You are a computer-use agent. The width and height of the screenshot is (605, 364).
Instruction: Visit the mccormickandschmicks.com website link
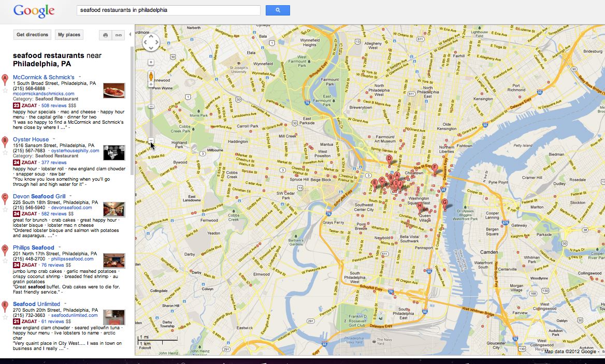[44, 94]
